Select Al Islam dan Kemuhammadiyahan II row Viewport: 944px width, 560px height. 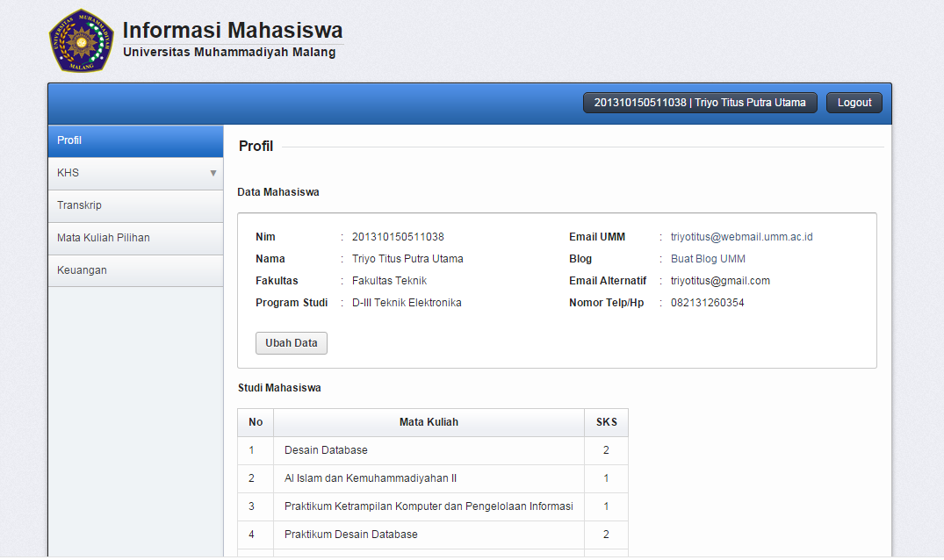(433, 478)
